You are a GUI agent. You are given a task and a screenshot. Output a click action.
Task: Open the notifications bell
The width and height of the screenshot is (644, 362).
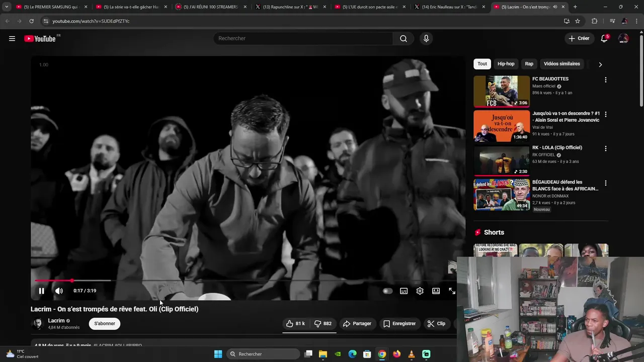(604, 39)
